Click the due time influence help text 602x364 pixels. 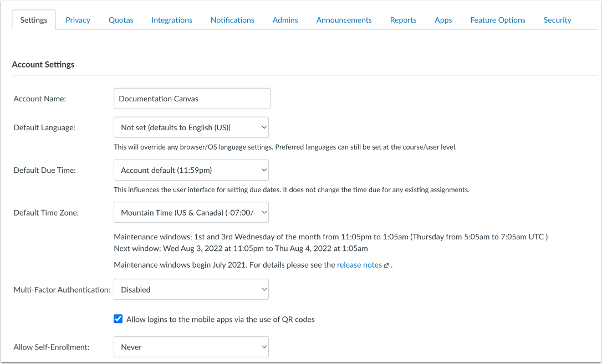292,189
